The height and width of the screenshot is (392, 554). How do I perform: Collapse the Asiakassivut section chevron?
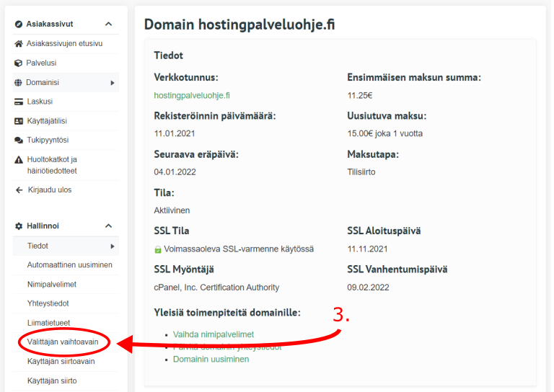(x=108, y=24)
